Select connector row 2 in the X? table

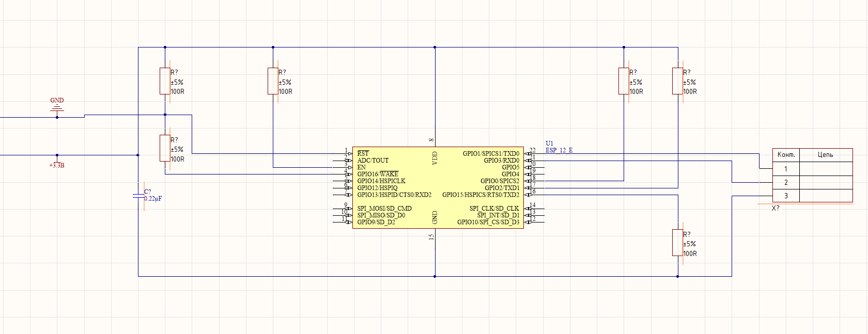[813, 182]
